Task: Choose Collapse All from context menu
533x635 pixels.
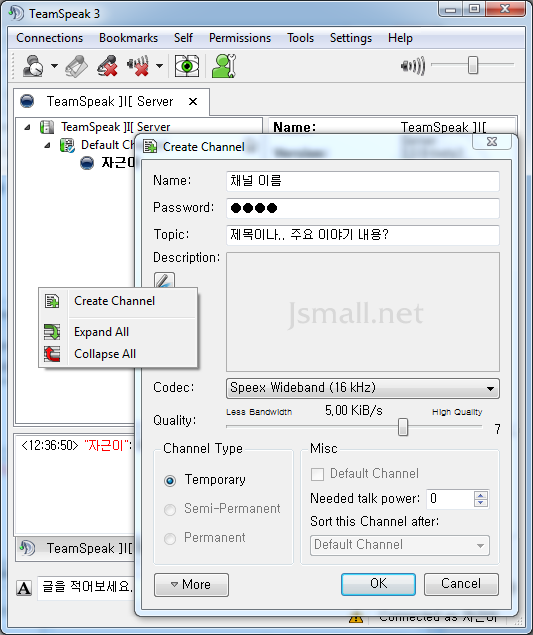Action: tap(105, 354)
